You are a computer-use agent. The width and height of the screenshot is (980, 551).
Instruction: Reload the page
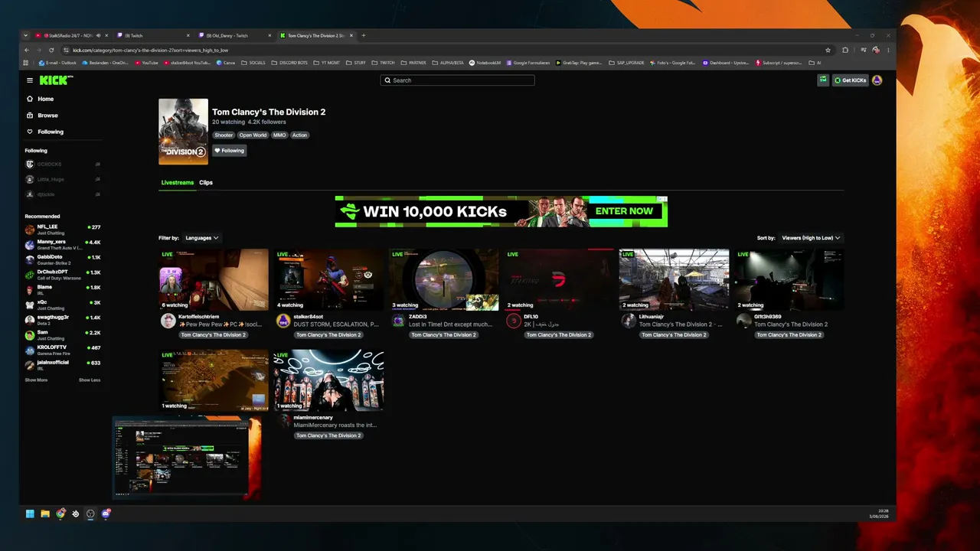51,50
